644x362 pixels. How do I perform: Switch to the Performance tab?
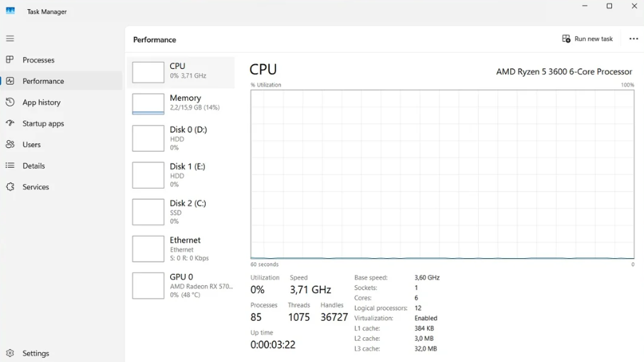43,81
